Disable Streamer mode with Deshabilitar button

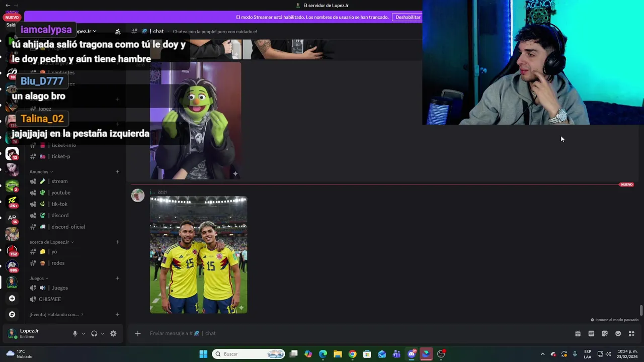tap(408, 17)
